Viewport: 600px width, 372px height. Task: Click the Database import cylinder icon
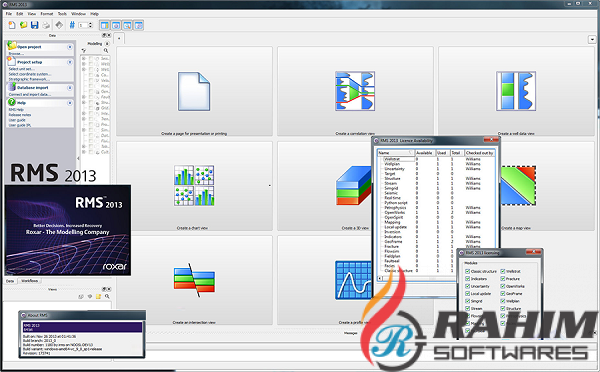pyautogui.click(x=12, y=87)
